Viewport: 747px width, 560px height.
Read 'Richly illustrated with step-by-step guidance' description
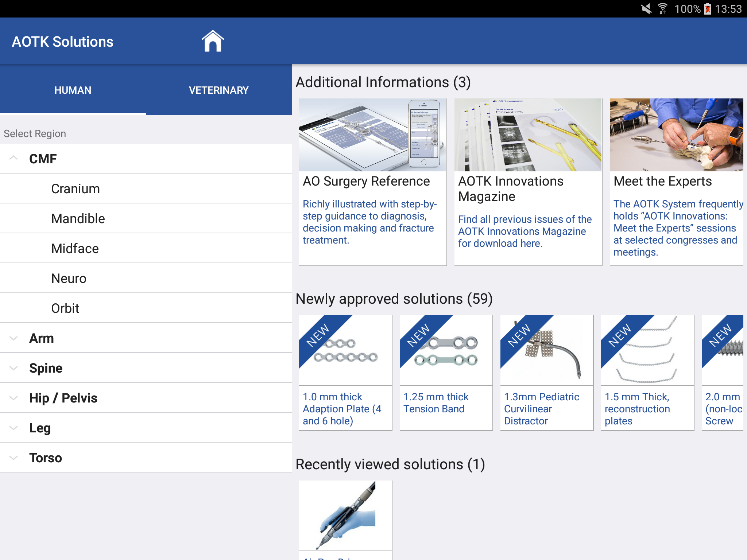[370, 222]
